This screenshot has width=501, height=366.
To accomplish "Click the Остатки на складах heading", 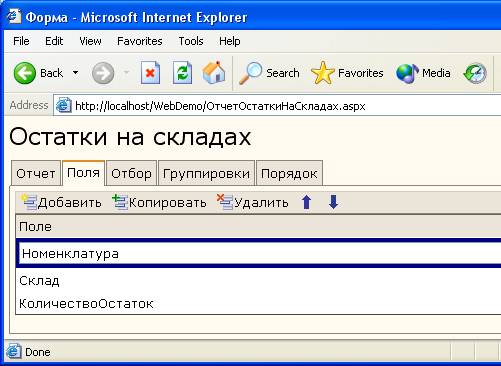I will pos(130,137).
